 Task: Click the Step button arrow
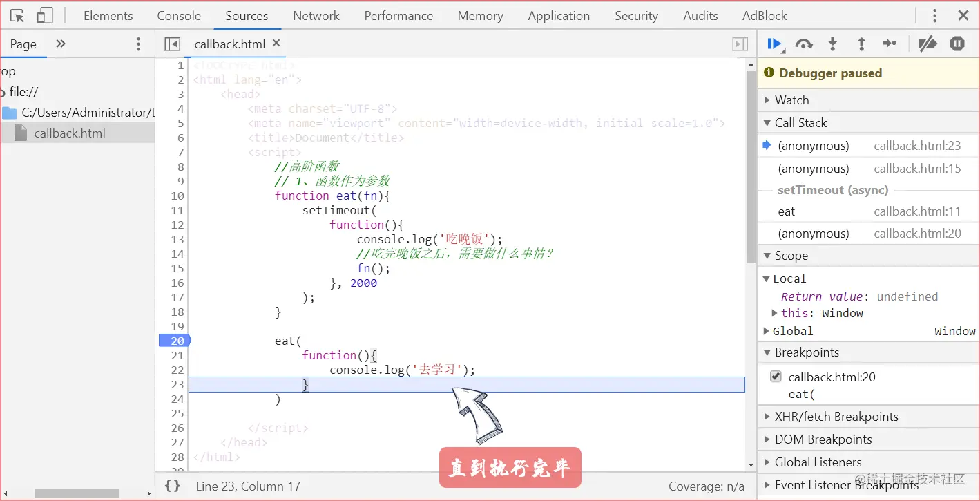[x=890, y=44]
